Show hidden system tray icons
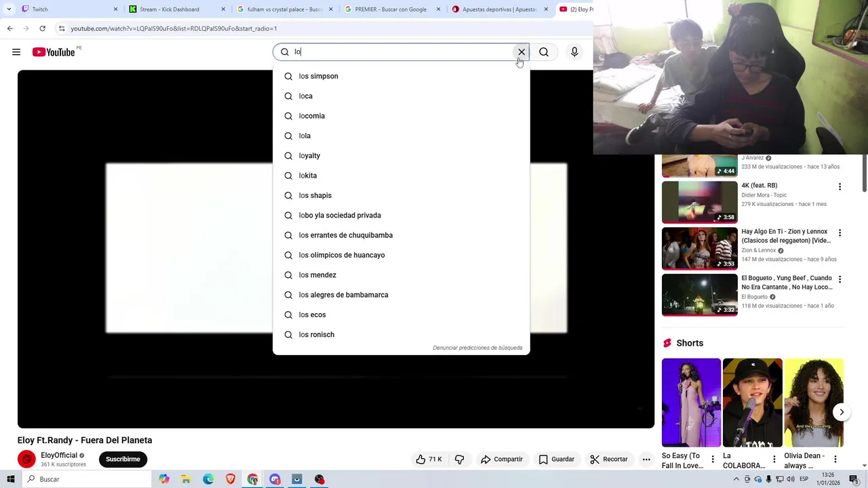Image resolution: width=868 pixels, height=488 pixels. (736, 479)
